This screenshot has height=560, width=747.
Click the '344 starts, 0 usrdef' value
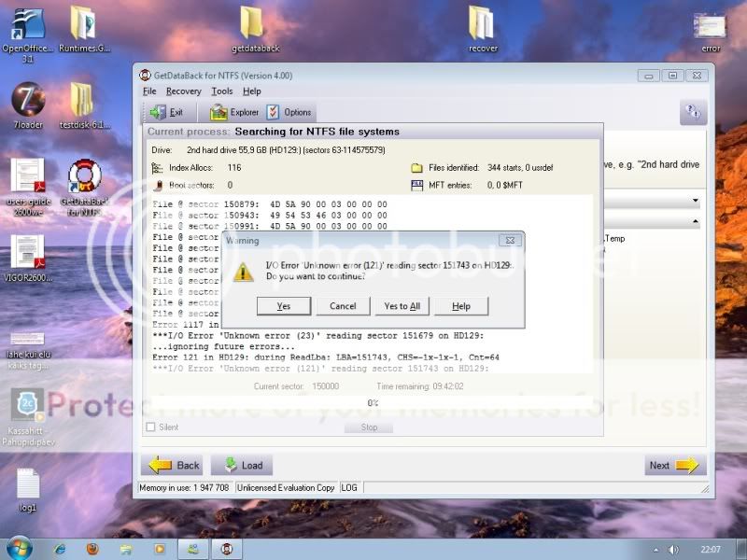pos(520,168)
